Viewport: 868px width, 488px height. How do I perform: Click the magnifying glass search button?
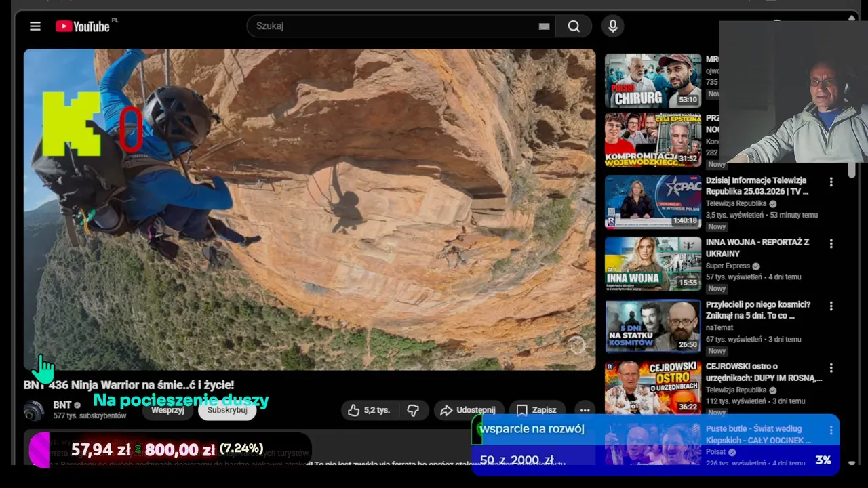click(574, 26)
